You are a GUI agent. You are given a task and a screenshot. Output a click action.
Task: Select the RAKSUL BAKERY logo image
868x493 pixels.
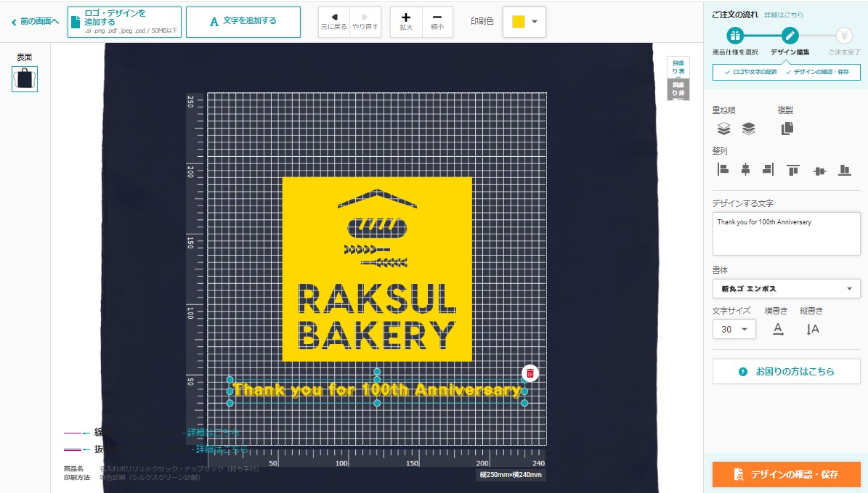(x=377, y=269)
